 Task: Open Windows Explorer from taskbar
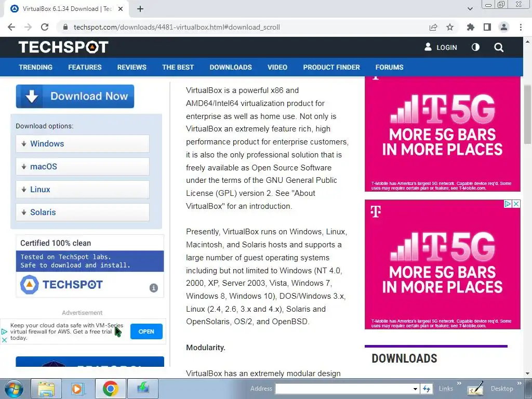tap(46, 389)
